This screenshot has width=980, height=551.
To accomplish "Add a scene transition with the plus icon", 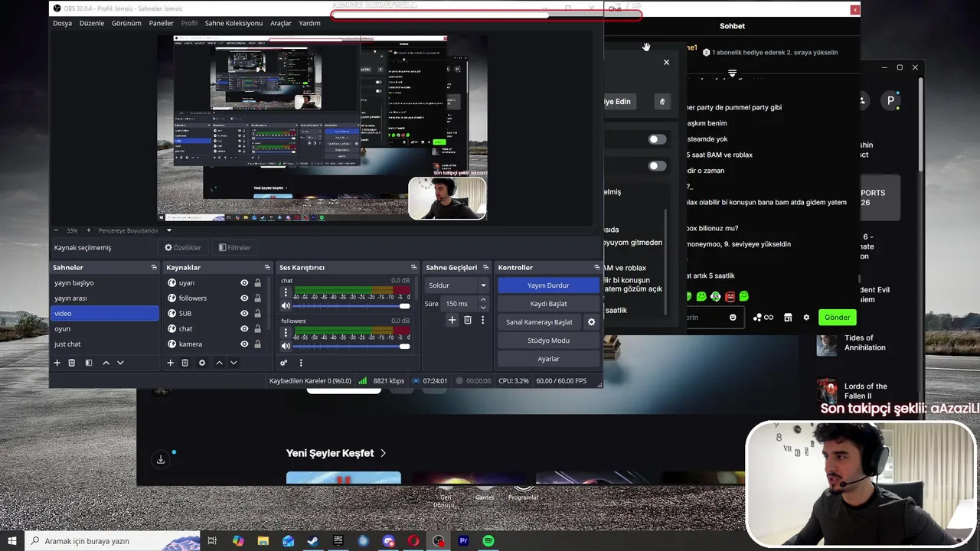I will click(x=452, y=320).
